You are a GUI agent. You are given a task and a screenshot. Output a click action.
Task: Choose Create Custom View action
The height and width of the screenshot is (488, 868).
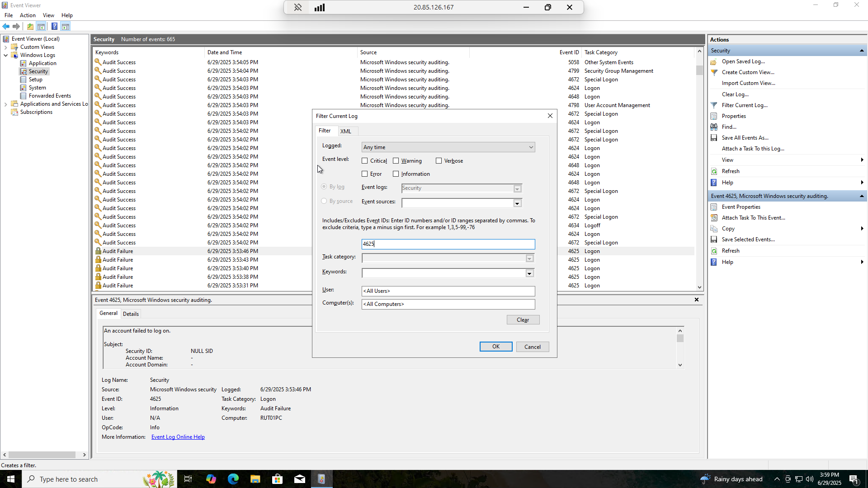[x=748, y=72]
